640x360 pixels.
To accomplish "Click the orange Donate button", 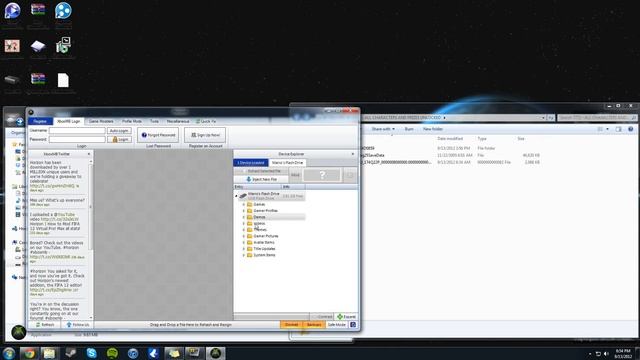I will (x=291, y=324).
